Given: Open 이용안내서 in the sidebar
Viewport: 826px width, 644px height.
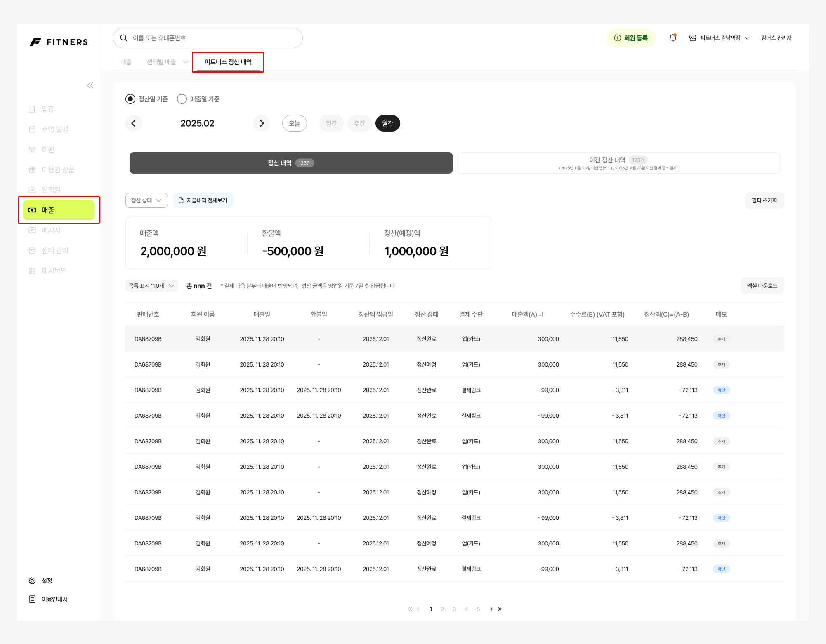Looking at the screenshot, I should tap(48, 599).
